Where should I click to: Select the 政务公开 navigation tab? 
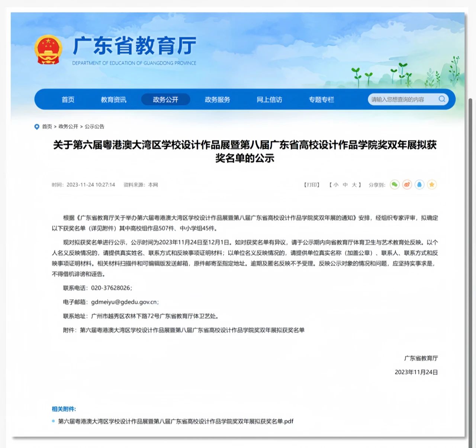(x=165, y=100)
